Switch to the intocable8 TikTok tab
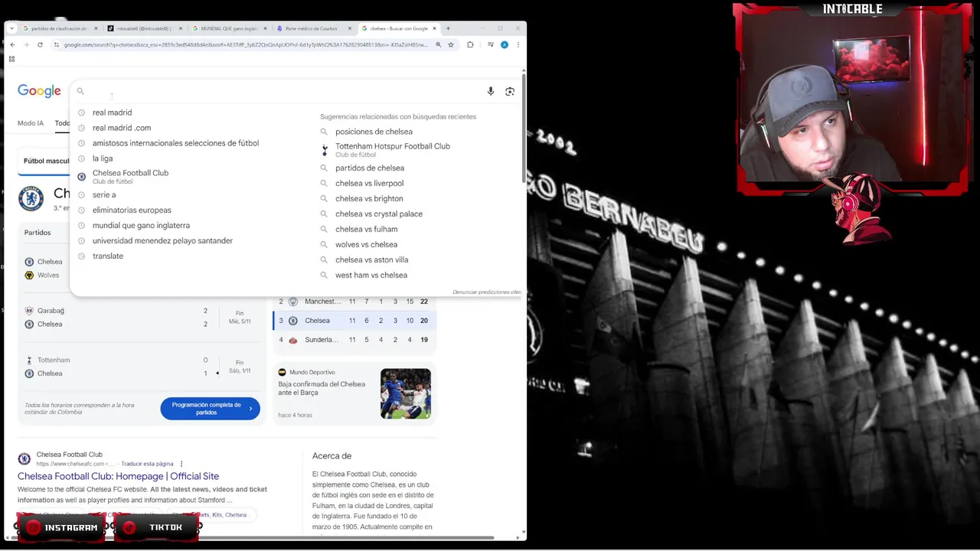 coord(145,28)
